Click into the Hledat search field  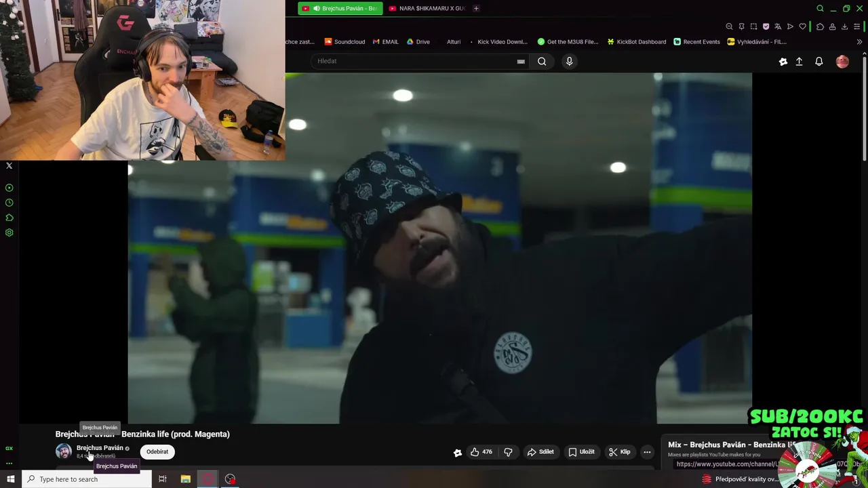[x=414, y=61]
